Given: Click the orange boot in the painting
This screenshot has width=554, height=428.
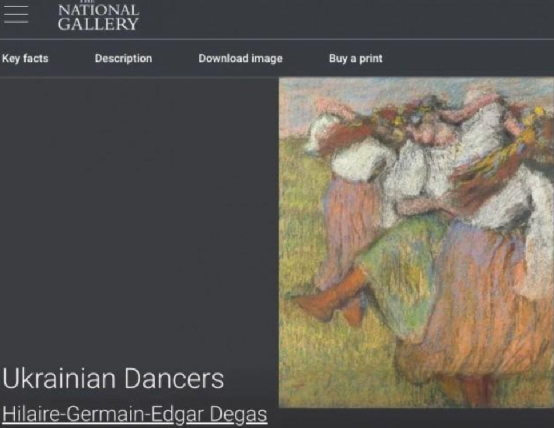Looking at the screenshot, I should click(x=330, y=296).
